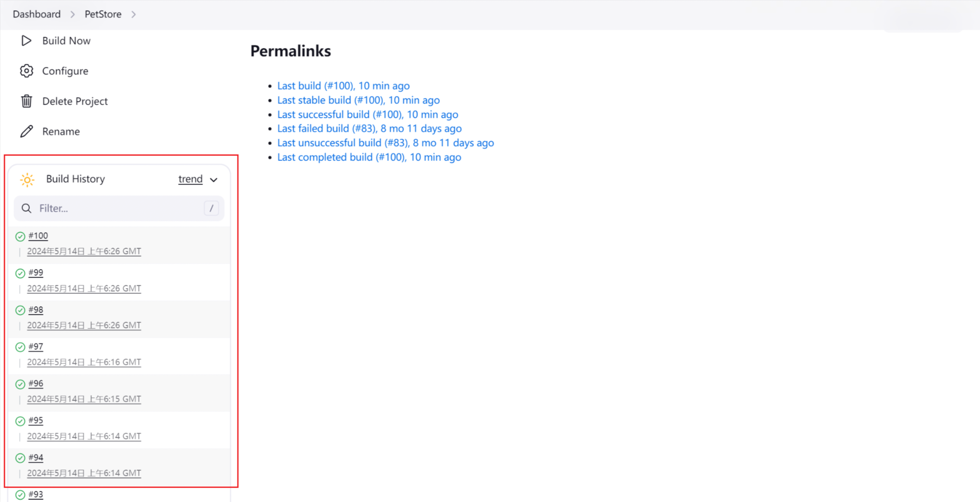Click the checkmark circle on build #95

tap(20, 421)
